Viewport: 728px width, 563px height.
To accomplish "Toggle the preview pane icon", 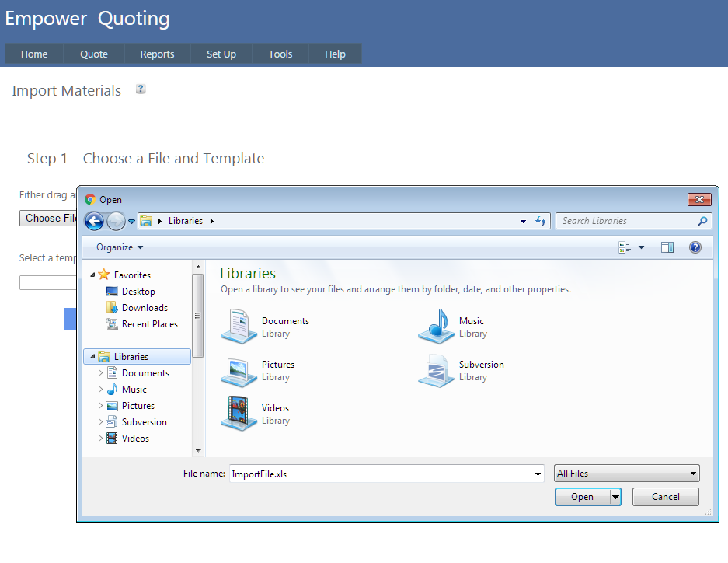I will point(667,247).
